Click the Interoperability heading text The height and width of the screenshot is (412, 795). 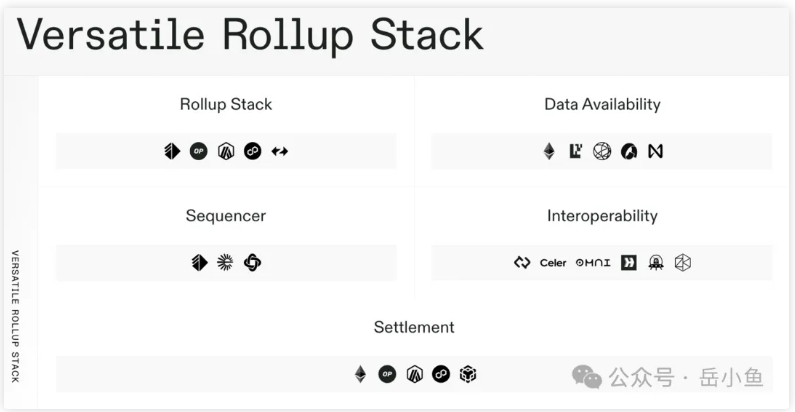click(602, 216)
